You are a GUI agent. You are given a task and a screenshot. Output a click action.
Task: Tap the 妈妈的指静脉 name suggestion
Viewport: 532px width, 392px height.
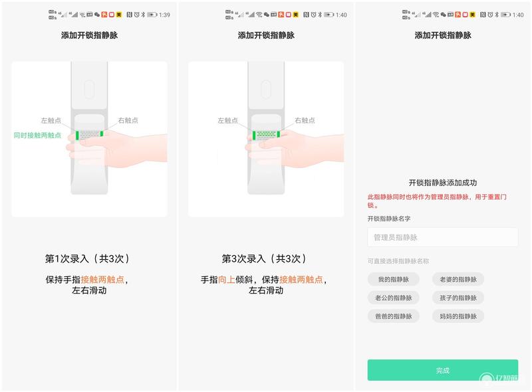click(458, 316)
